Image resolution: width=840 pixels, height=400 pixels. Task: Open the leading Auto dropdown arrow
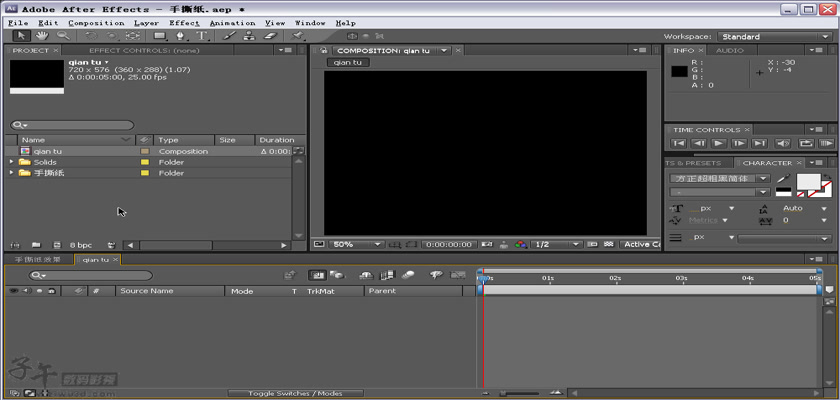coord(824,208)
